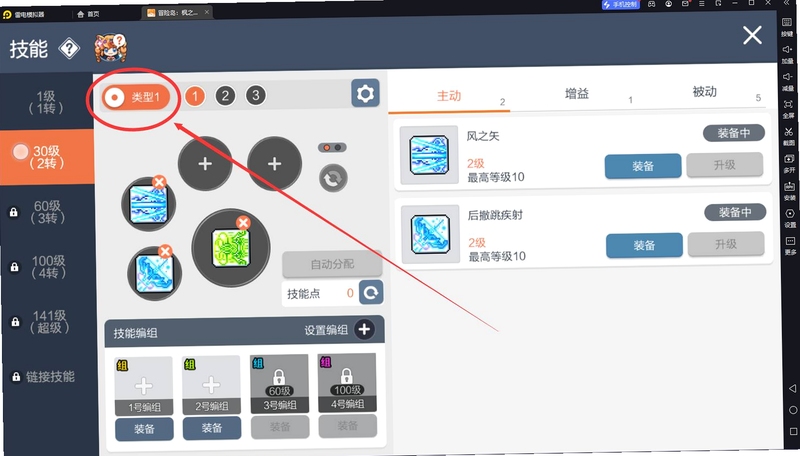
Task: Open the 更多 sidebar menu
Action: [x=790, y=245]
